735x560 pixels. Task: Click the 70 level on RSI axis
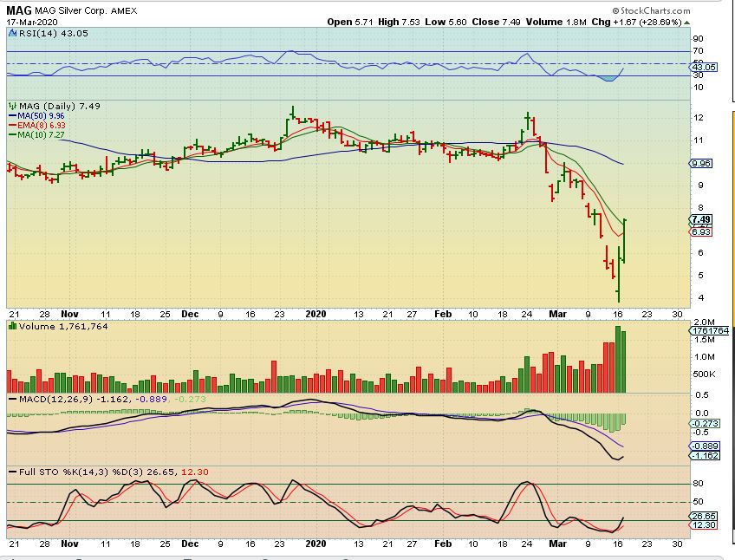click(x=698, y=50)
